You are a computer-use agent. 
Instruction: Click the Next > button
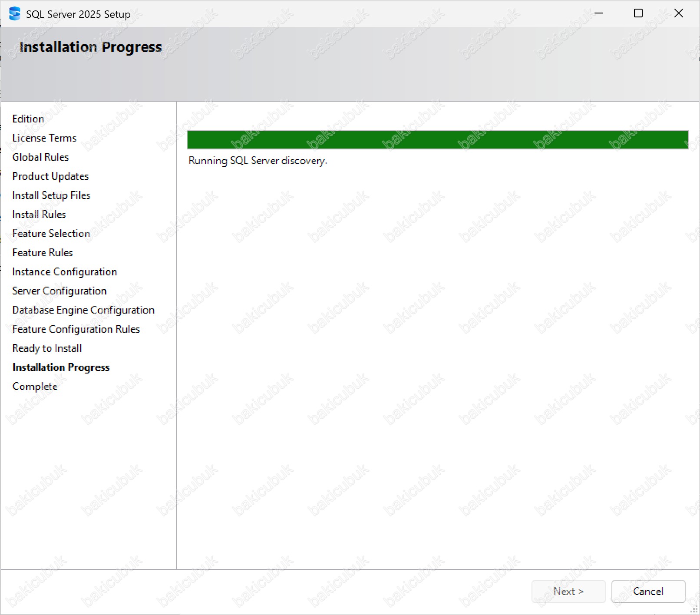568,591
